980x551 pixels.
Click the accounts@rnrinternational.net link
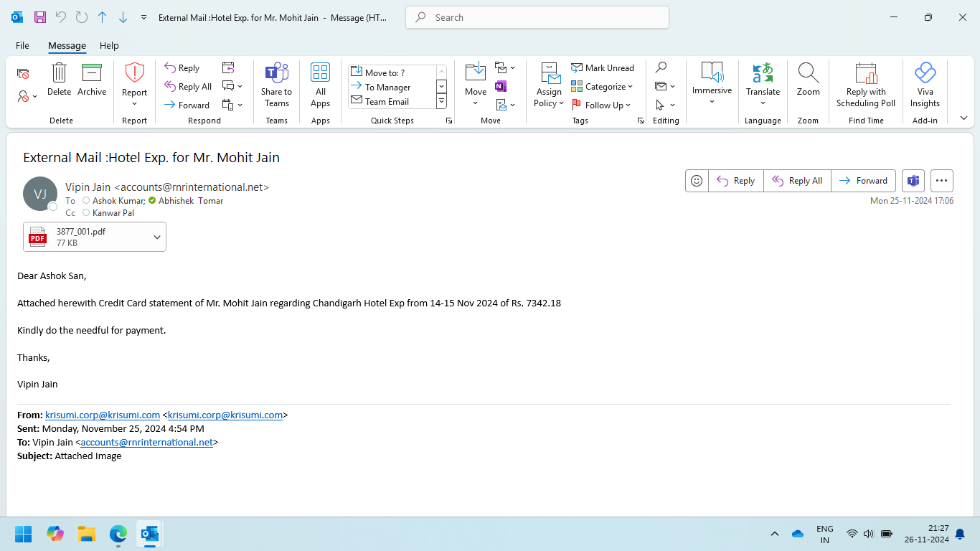[146, 443]
